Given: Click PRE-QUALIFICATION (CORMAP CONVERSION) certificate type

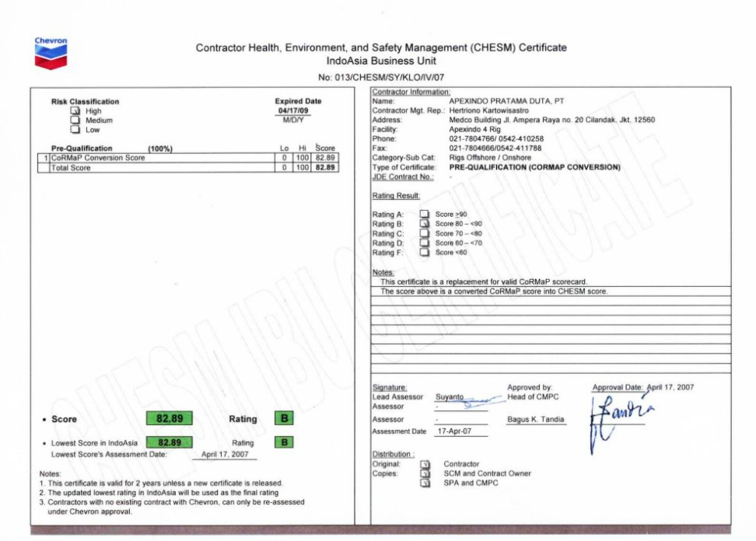Looking at the screenshot, I should click(x=534, y=167).
